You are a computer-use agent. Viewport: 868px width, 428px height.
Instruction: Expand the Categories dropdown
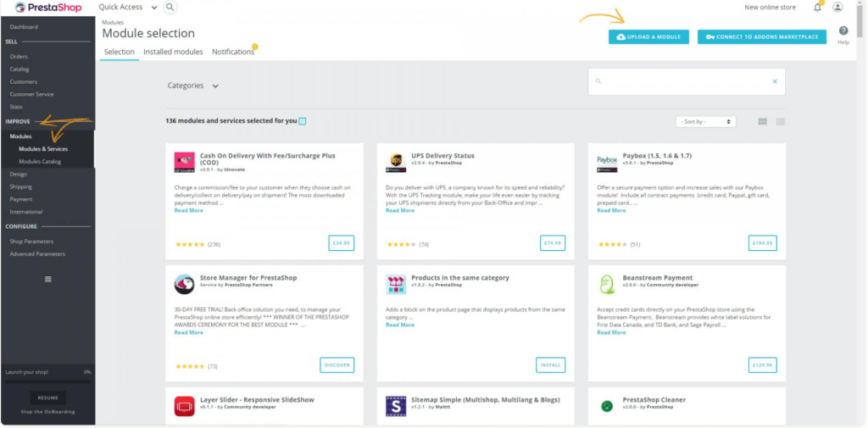pyautogui.click(x=193, y=86)
